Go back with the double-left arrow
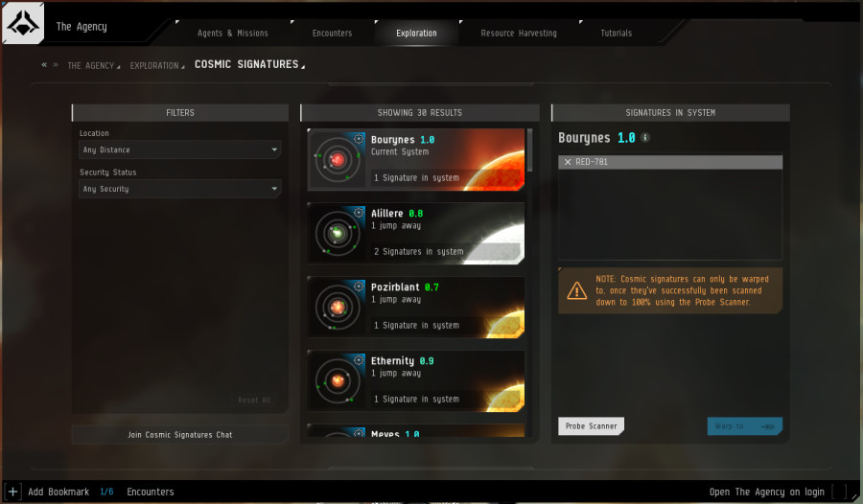Image resolution: width=863 pixels, height=504 pixels. pos(44,65)
